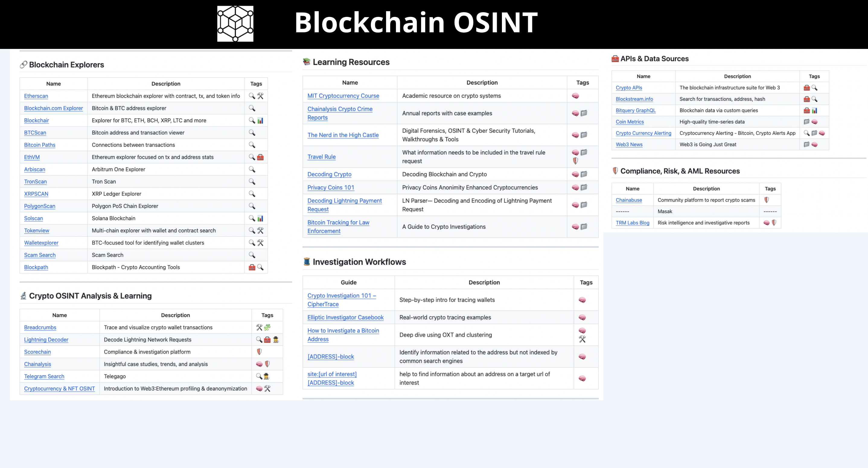This screenshot has width=868, height=468.
Task: Open the TRM Labs Blog link
Action: (x=633, y=223)
